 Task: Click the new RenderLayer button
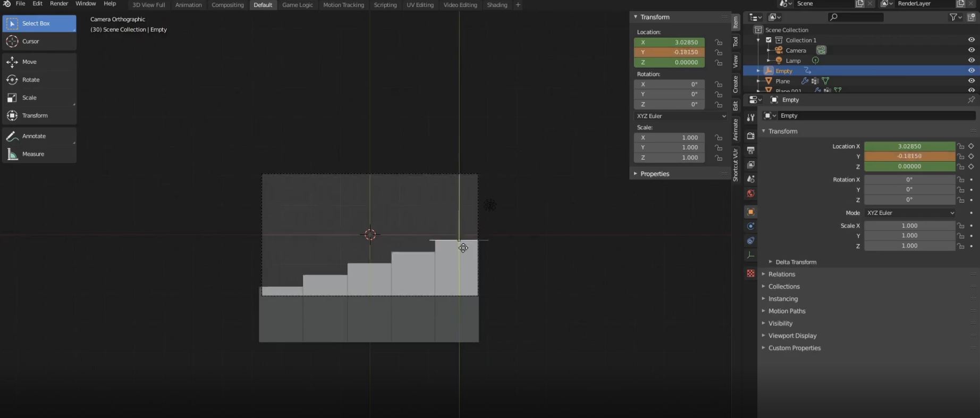[960, 4]
